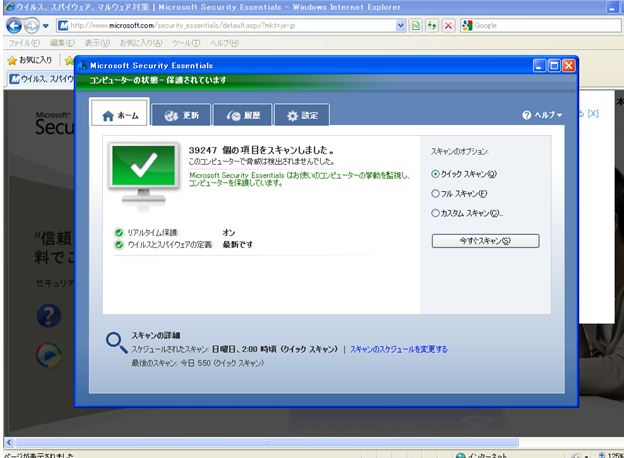This screenshot has height=458, width=624.
Task: Open the ヘルプ dropdown menu
Action: tap(542, 115)
